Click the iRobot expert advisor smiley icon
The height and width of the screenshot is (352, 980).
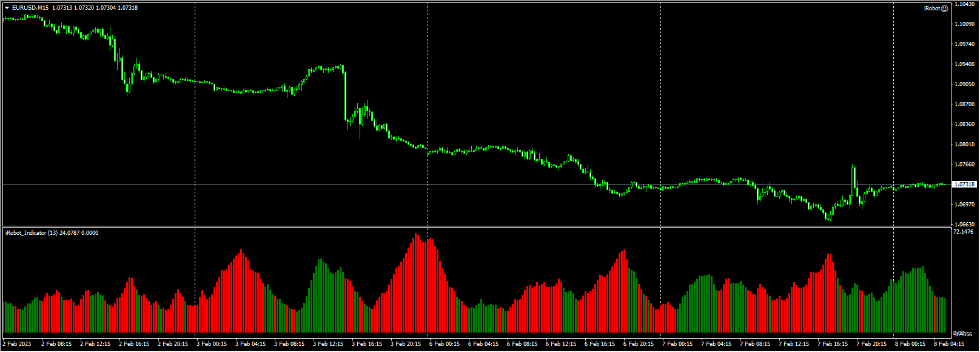(x=944, y=8)
